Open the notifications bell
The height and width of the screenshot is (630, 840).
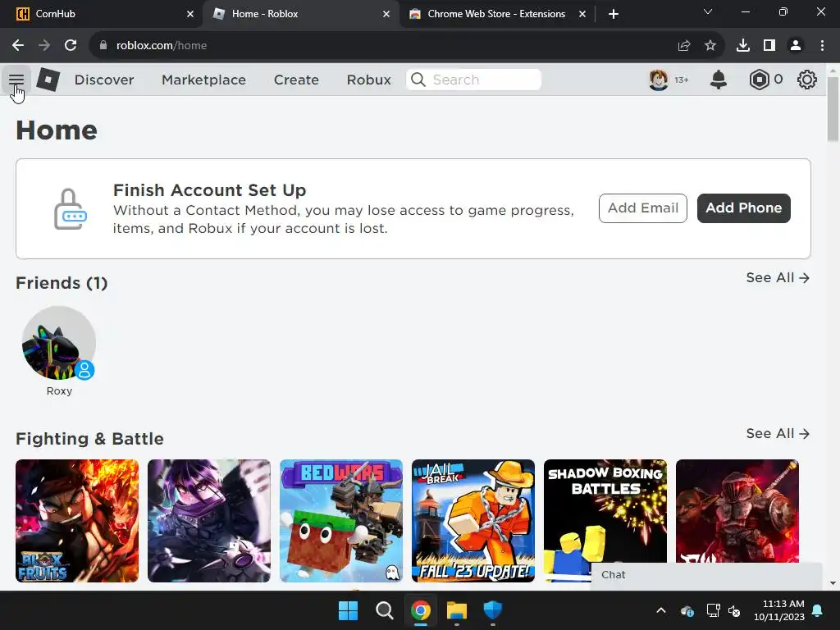coord(719,80)
